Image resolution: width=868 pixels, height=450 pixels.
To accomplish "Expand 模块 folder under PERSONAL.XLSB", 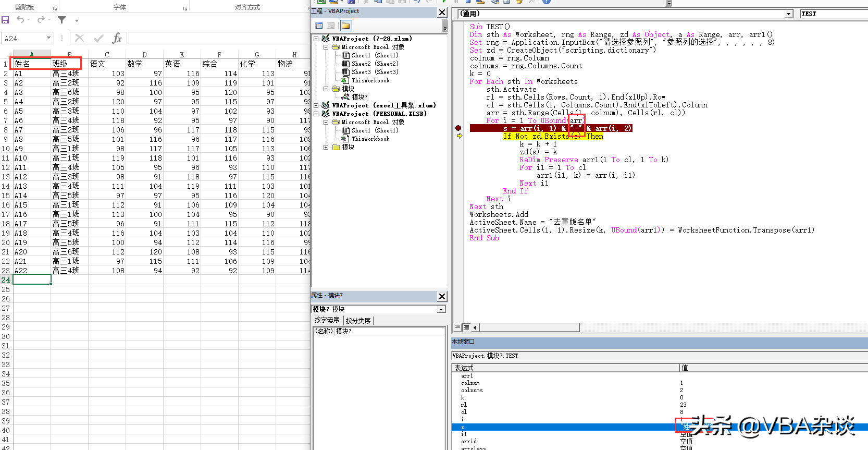I will click(326, 147).
